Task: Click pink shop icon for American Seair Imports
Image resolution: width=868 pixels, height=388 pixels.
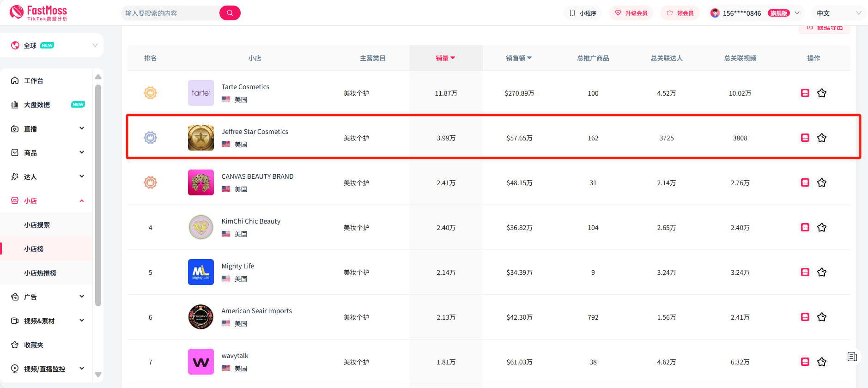Action: (x=805, y=317)
